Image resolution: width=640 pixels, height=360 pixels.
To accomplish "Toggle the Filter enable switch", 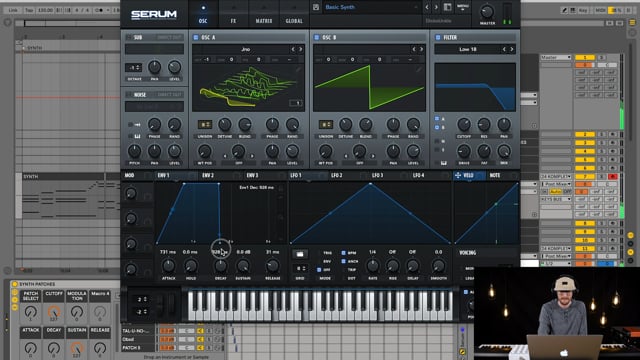I will tap(438, 37).
